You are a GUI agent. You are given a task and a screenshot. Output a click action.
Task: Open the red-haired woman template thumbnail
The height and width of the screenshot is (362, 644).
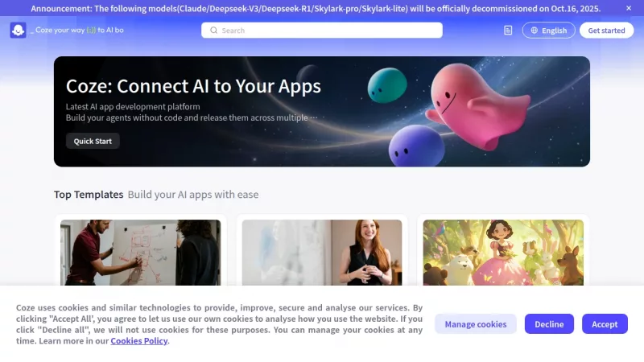(x=322, y=253)
